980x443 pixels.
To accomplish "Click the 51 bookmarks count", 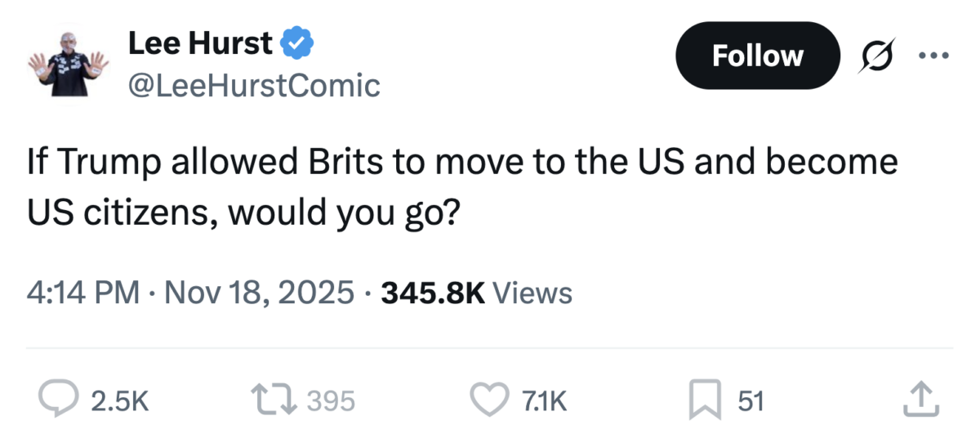I will (751, 400).
